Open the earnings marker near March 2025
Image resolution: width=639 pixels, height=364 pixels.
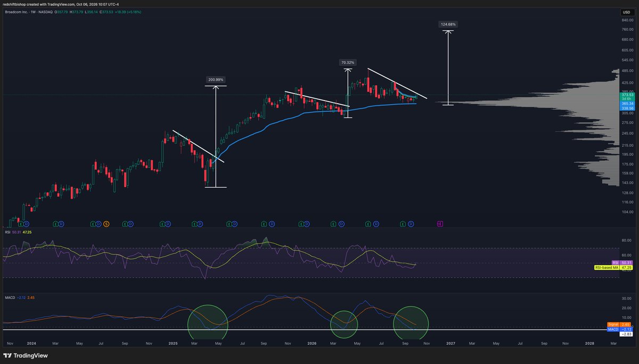[x=194, y=224]
